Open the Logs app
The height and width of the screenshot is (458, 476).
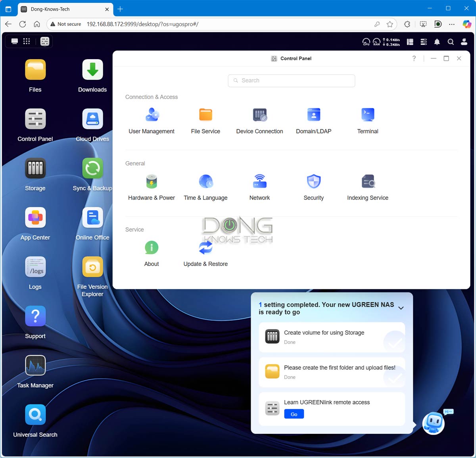point(35,267)
